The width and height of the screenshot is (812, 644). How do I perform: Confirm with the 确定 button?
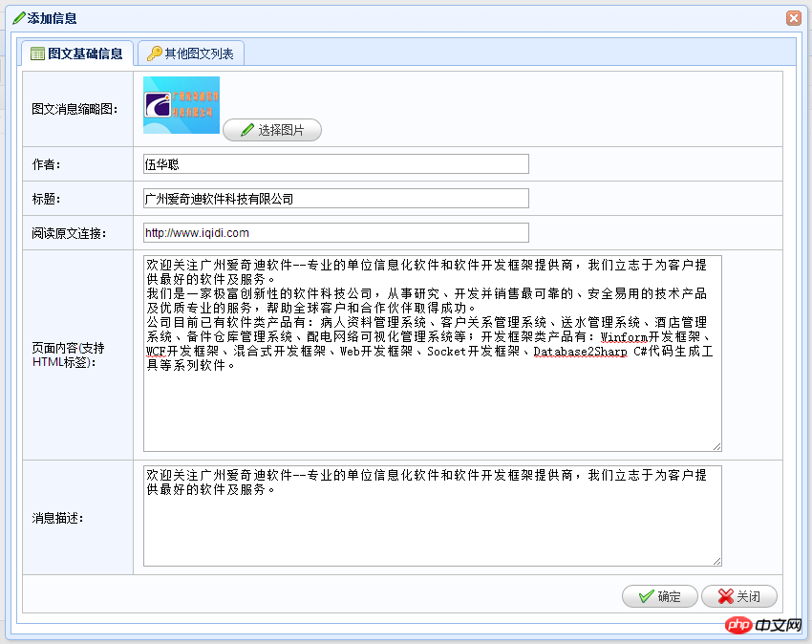click(x=660, y=596)
